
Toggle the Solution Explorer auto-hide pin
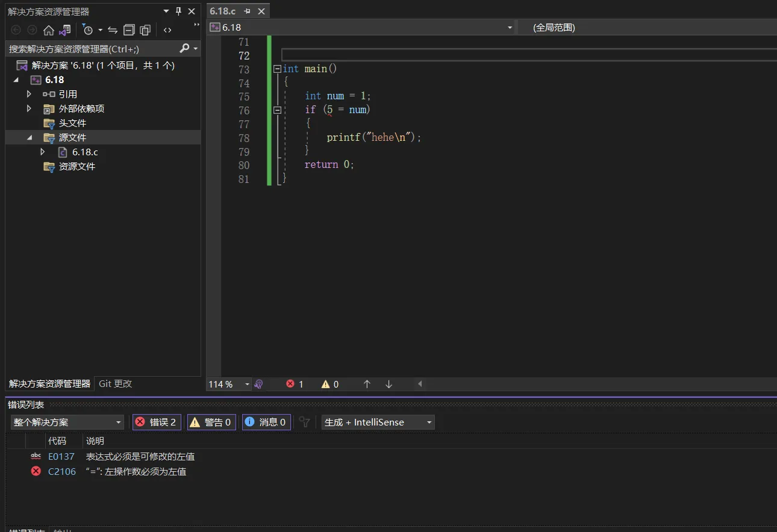tap(179, 11)
